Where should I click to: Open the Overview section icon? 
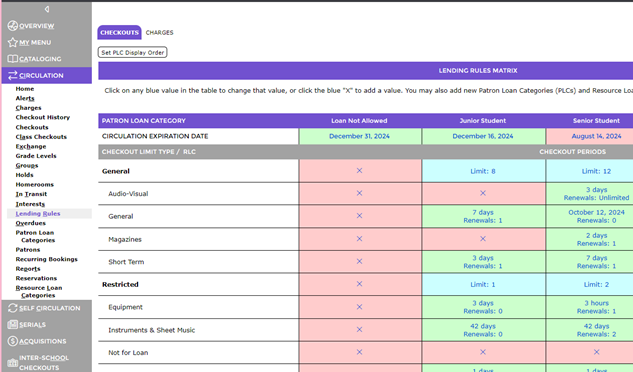[x=13, y=25]
